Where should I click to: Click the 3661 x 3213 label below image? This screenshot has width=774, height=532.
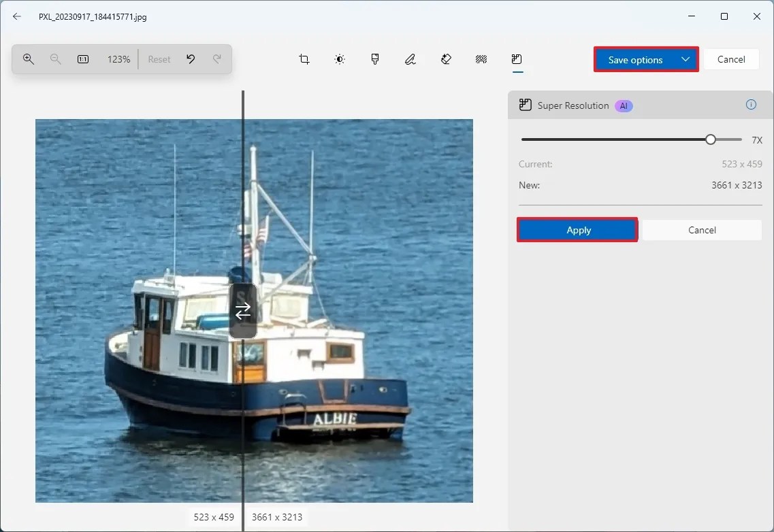pyautogui.click(x=277, y=517)
